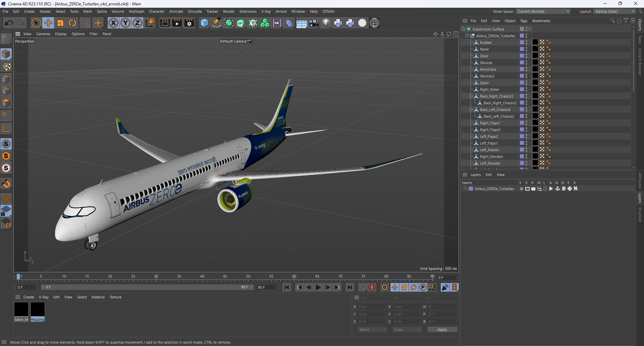Click the Planar Workplane grid icon
The image size is (644, 346).
point(6,223)
